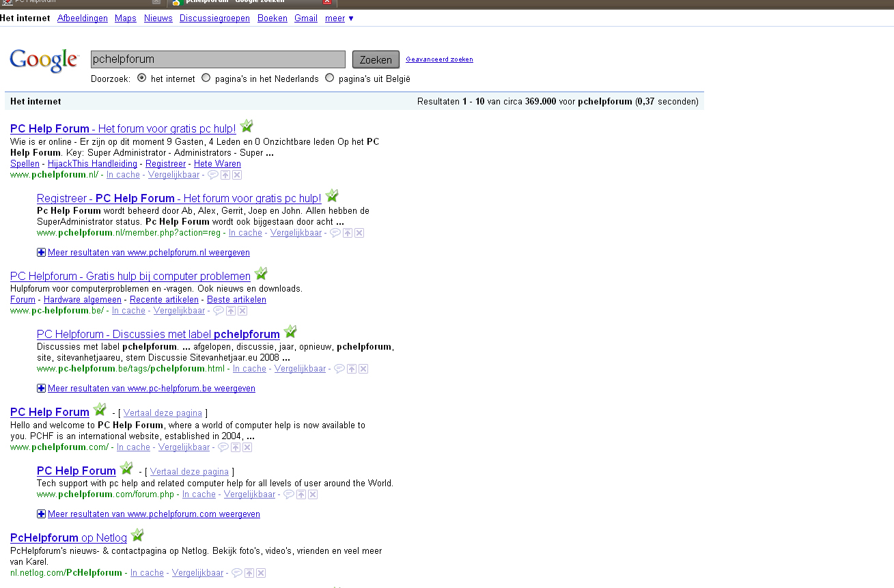The height and width of the screenshot is (588, 894).
Task: Open Maps in the top navigation
Action: (x=126, y=18)
